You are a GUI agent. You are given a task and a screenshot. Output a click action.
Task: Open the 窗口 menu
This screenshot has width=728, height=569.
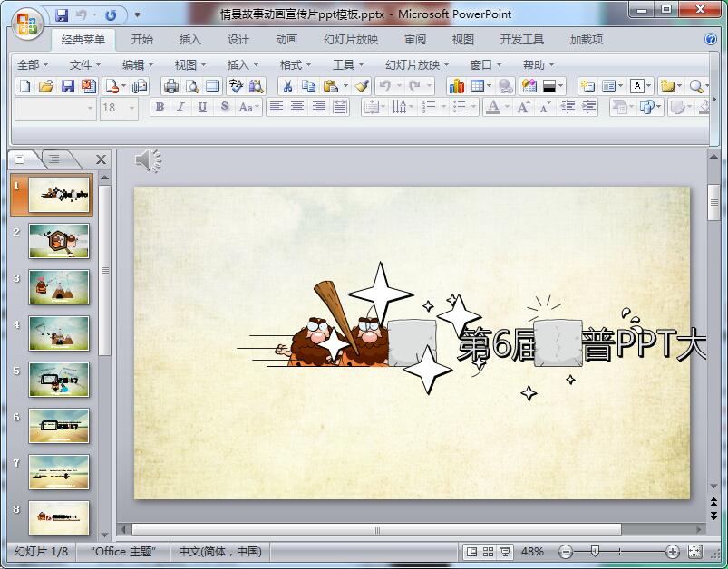click(486, 65)
